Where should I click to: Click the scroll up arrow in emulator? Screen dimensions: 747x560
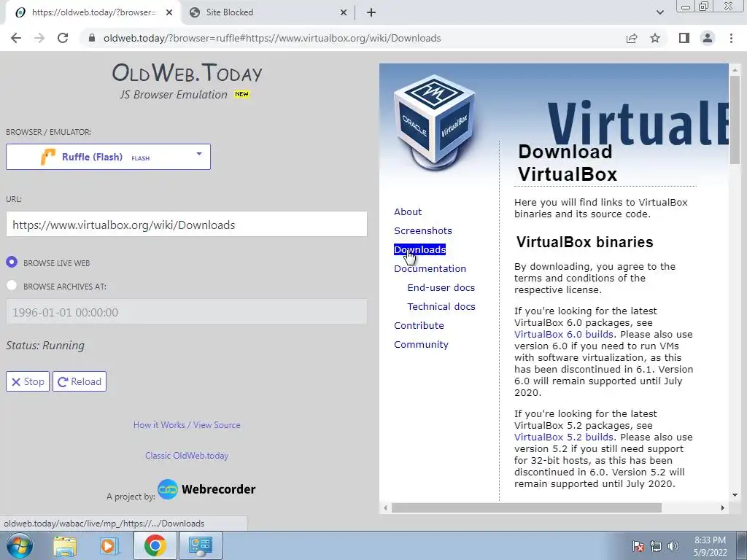735,69
